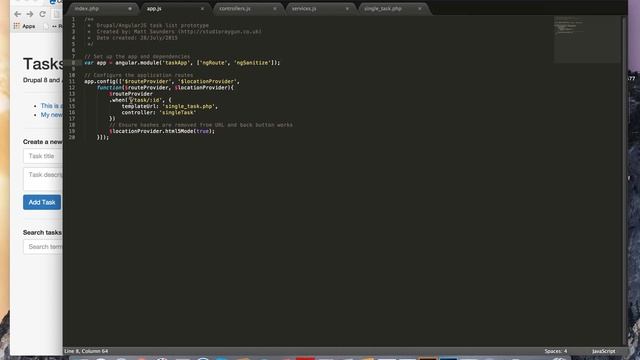640x360 pixels.
Task: Click the 'Line 8, Column 64' status text
Action: pyautogui.click(x=86, y=351)
